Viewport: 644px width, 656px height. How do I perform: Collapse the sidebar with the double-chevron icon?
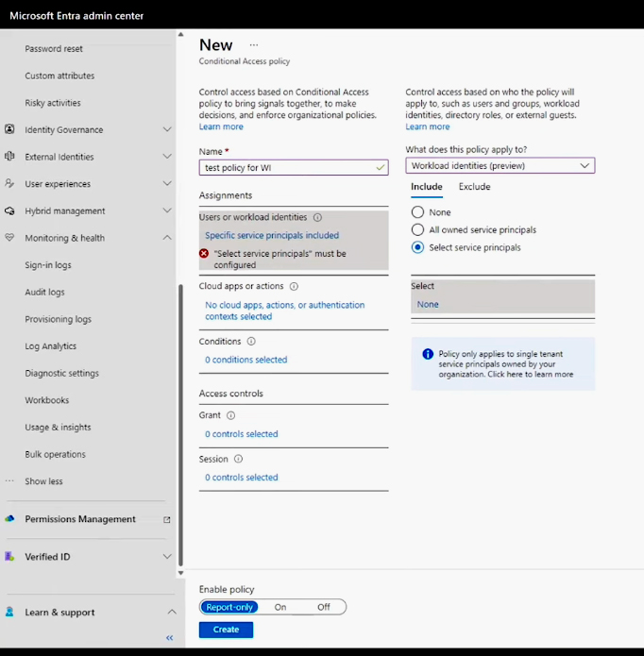[169, 637]
